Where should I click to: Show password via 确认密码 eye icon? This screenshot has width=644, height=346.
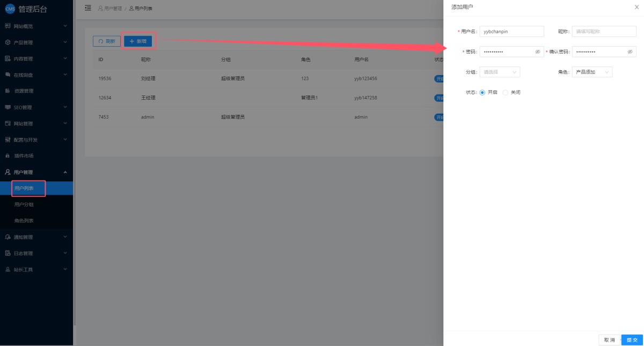tap(630, 52)
